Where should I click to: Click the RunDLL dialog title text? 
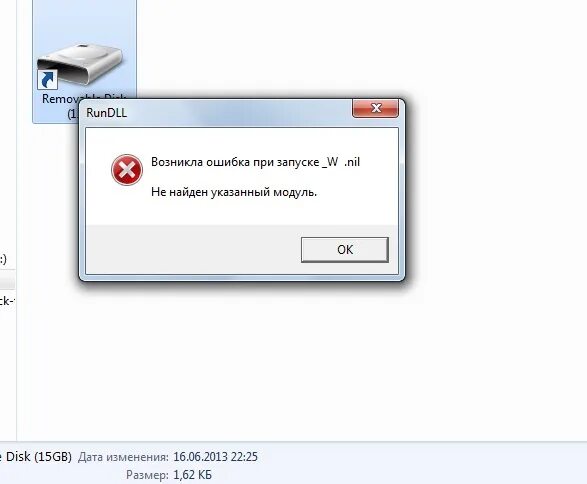click(107, 113)
